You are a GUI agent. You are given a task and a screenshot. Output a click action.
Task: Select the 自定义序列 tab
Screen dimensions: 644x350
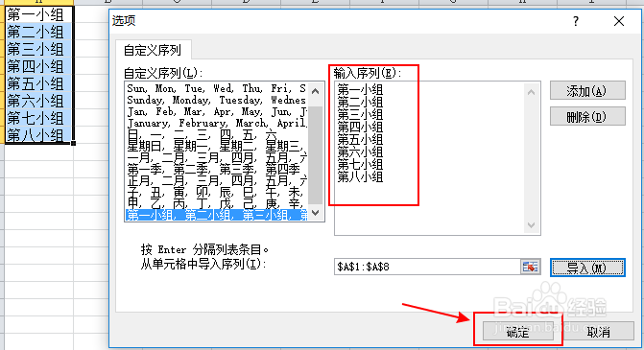[153, 50]
